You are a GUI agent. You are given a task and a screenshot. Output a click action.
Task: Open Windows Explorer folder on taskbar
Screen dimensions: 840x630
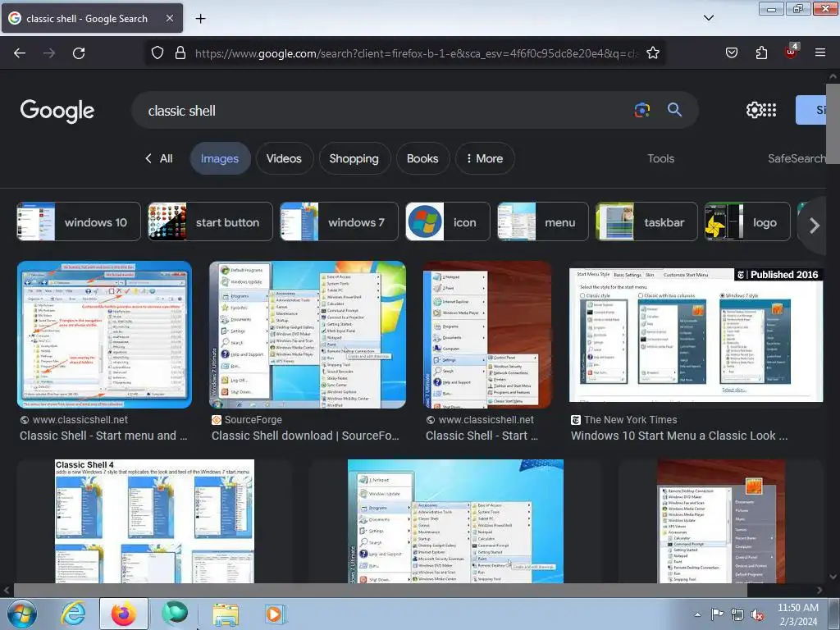(226, 614)
